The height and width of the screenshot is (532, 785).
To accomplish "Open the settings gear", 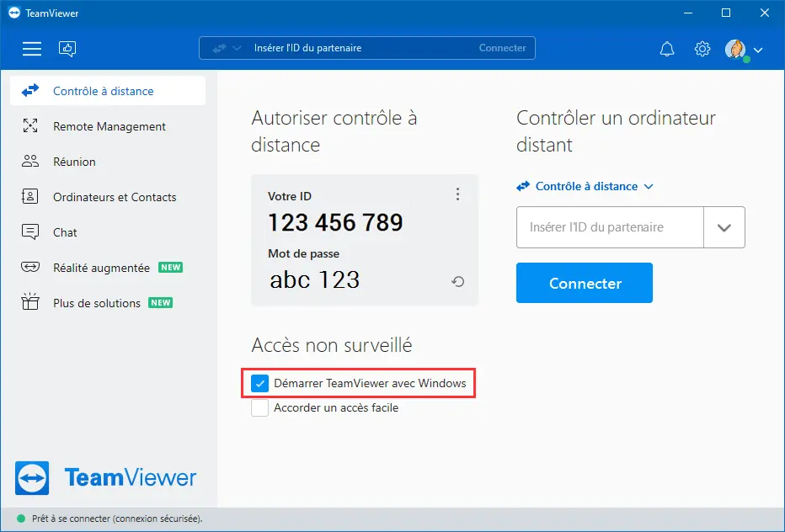I will pos(702,49).
